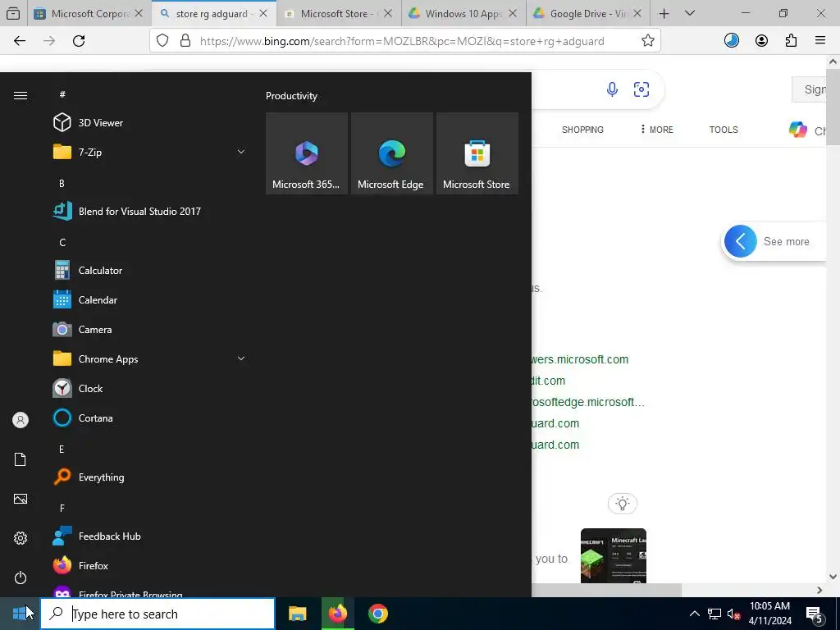
Task: Reload the current page
Action: point(79,41)
